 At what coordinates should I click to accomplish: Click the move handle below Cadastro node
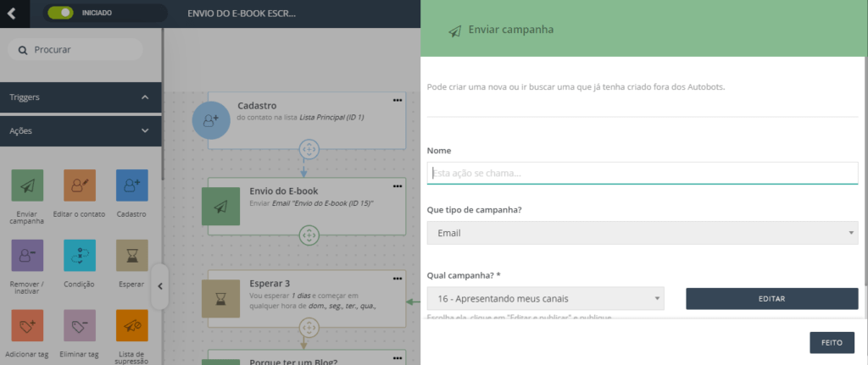click(x=309, y=149)
